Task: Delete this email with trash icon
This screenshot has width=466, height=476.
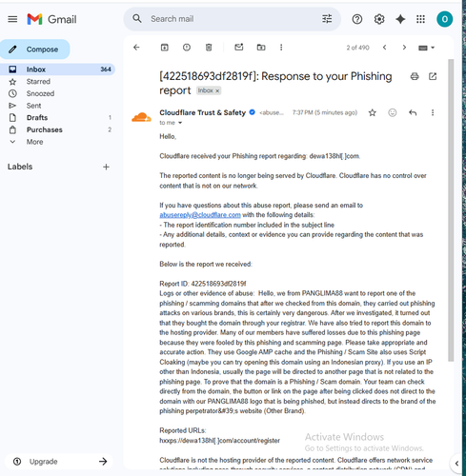Action: point(209,48)
